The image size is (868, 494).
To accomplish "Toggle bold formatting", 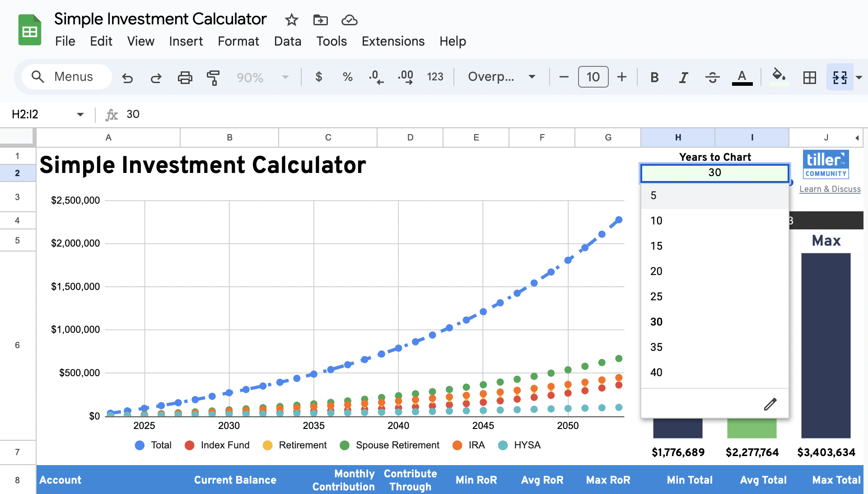I will pyautogui.click(x=654, y=77).
